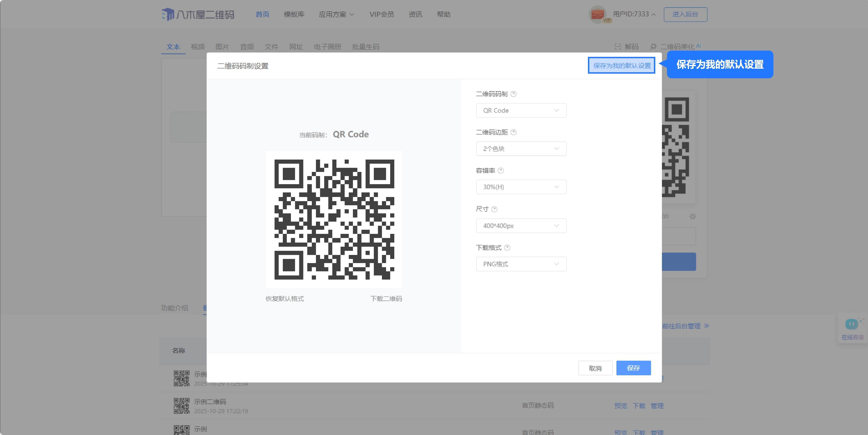Click the 取消 button
Screen dimensions: 868x435
pos(595,368)
